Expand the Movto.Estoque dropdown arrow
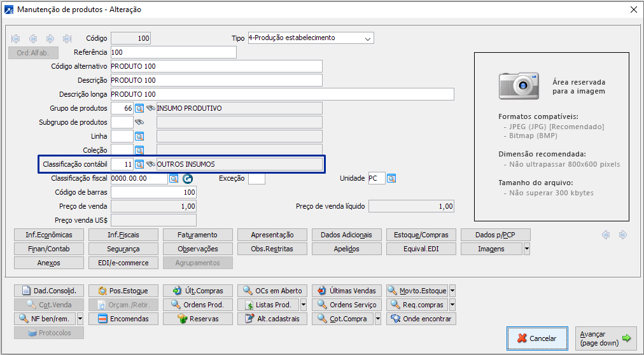The width and height of the screenshot is (644, 355). click(x=452, y=291)
